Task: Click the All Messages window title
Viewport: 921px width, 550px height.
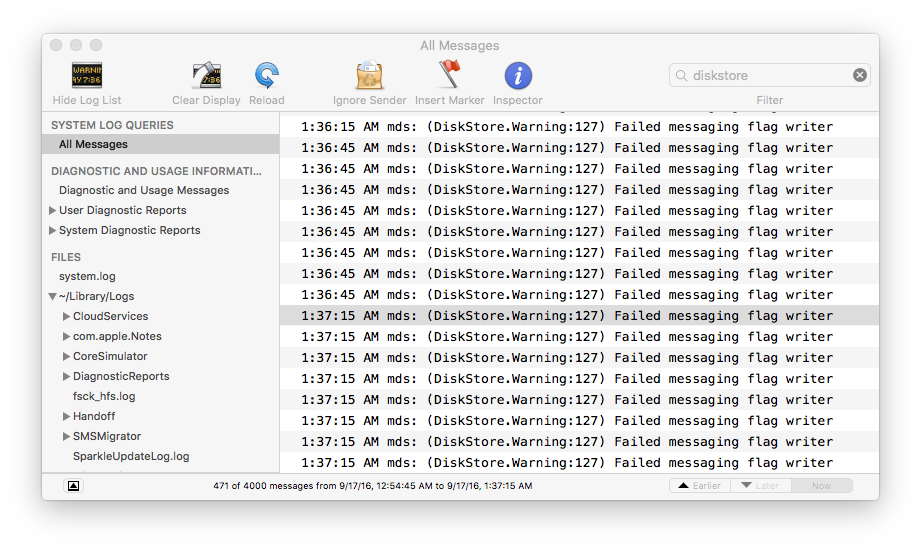Action: [x=459, y=45]
